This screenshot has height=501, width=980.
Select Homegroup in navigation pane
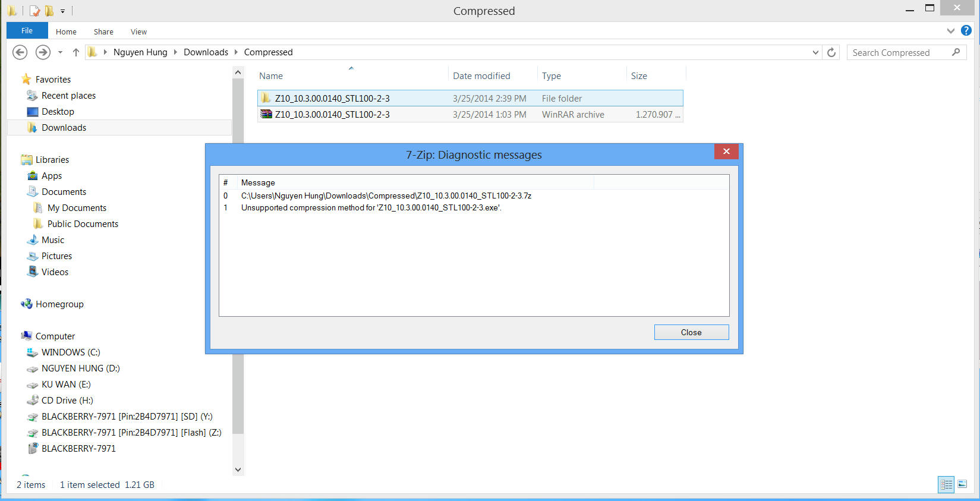(59, 304)
